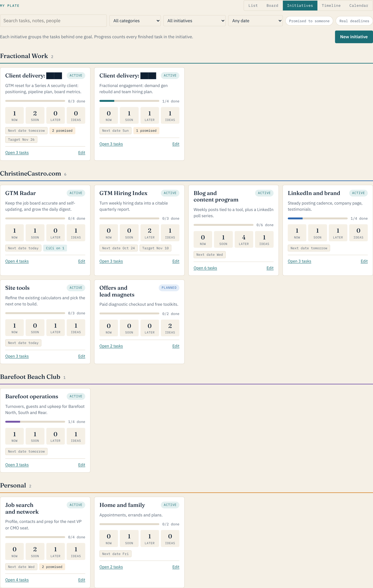Screen dimensions: 373x588
Task: Edit the GTM Radar initiative
Action: (82, 261)
